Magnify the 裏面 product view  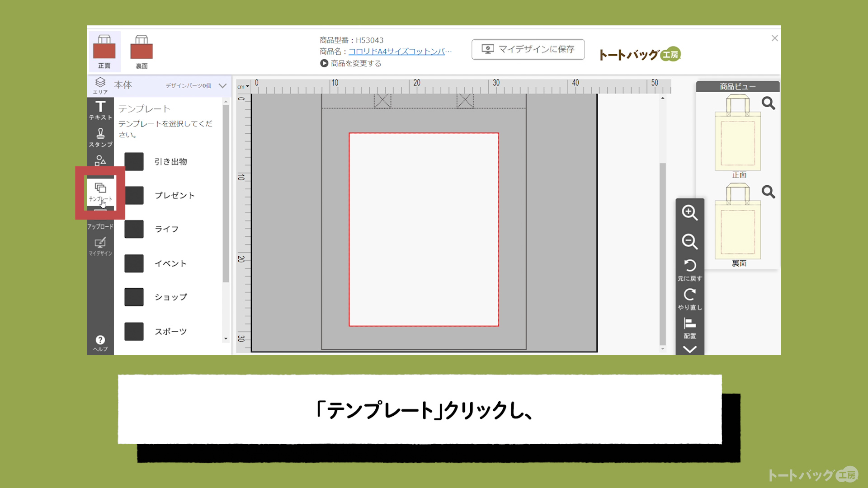click(768, 192)
